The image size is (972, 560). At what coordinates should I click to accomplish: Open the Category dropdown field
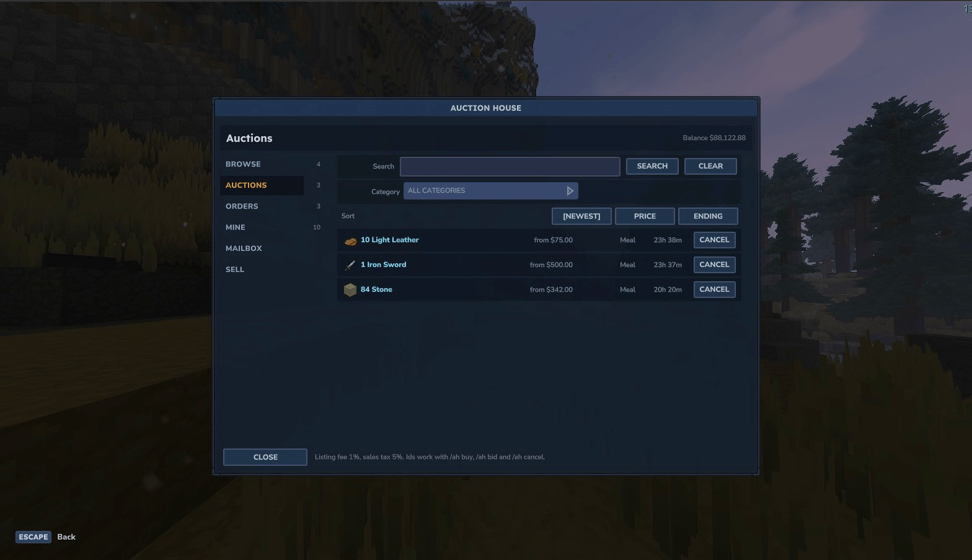(491, 191)
